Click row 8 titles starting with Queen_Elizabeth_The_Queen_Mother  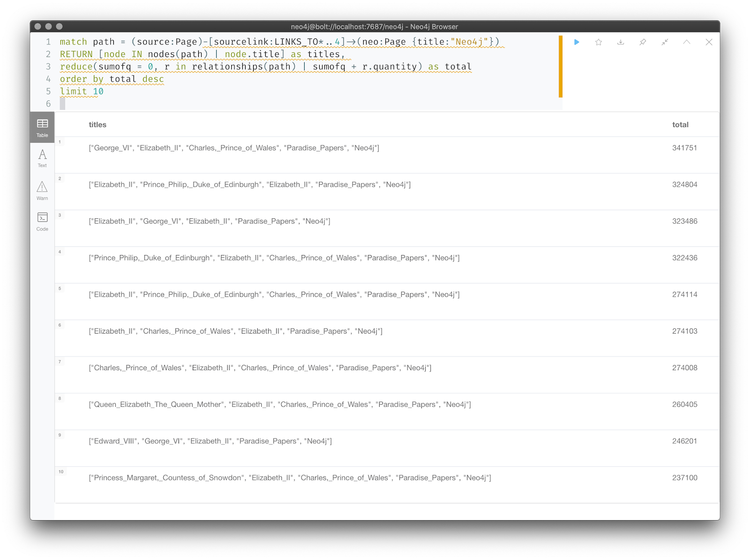[280, 404]
